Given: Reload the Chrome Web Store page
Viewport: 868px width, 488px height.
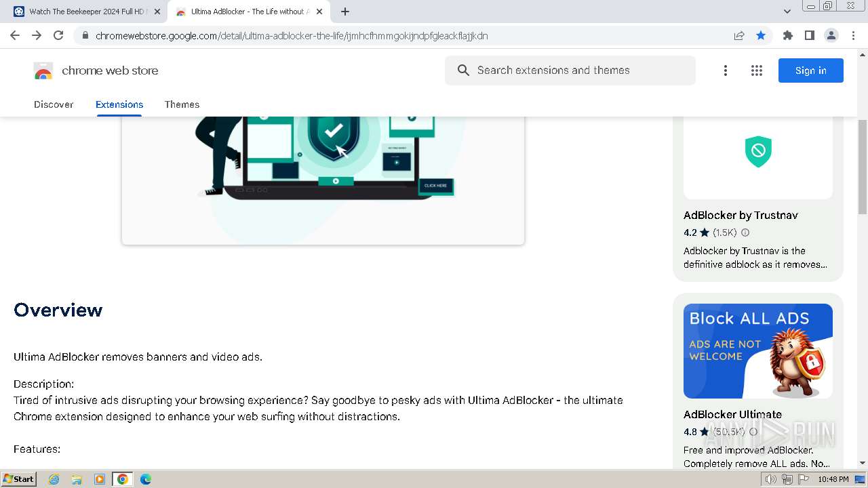Looking at the screenshot, I should (x=58, y=35).
